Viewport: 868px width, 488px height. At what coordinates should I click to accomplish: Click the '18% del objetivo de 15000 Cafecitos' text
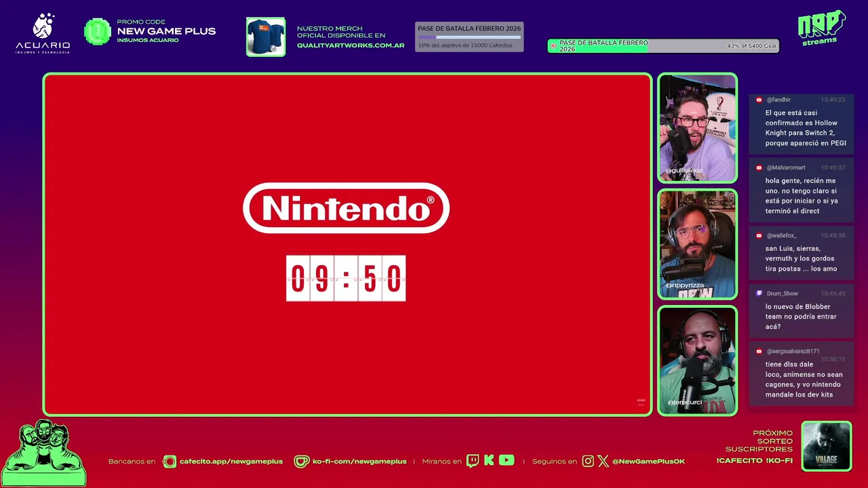465,45
